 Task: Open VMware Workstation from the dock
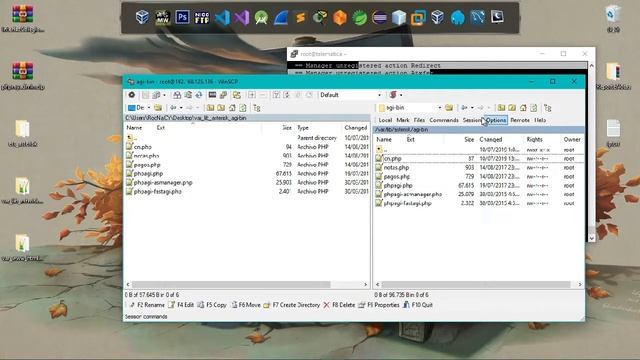[418, 18]
